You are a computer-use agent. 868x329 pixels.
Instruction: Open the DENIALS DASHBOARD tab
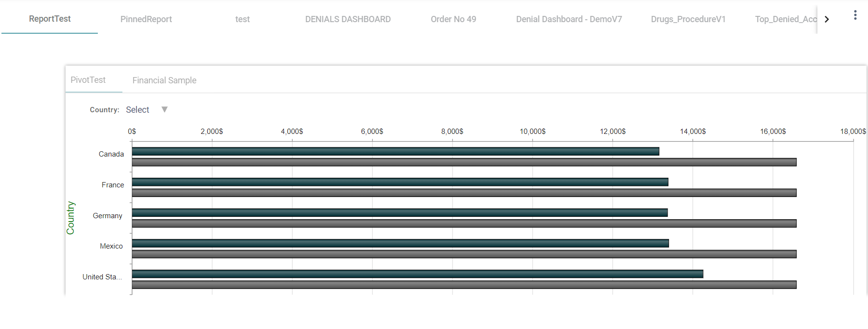pyautogui.click(x=347, y=19)
